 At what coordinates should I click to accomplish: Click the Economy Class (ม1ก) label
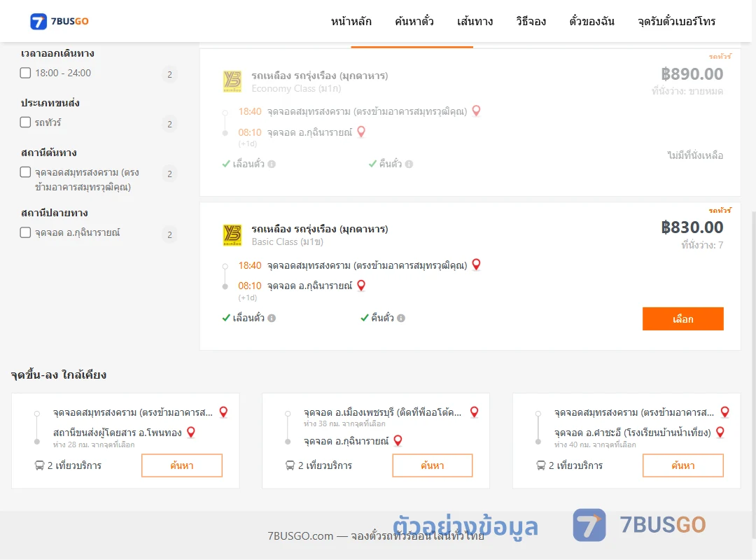(x=296, y=88)
